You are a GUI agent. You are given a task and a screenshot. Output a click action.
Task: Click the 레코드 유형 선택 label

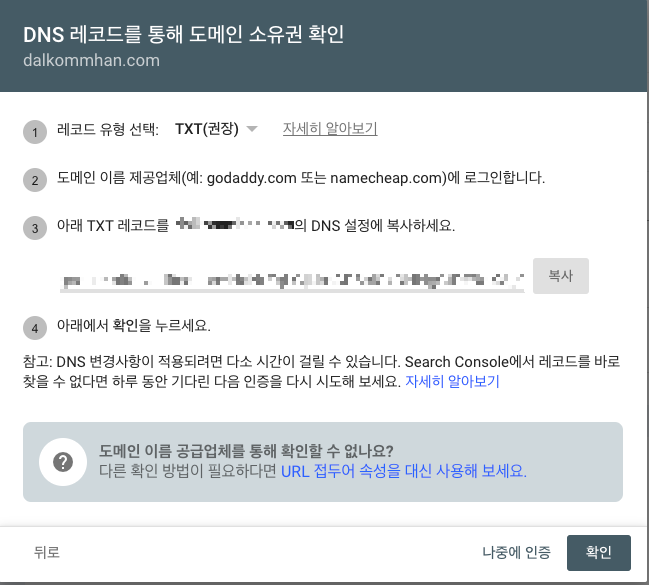(x=108, y=129)
